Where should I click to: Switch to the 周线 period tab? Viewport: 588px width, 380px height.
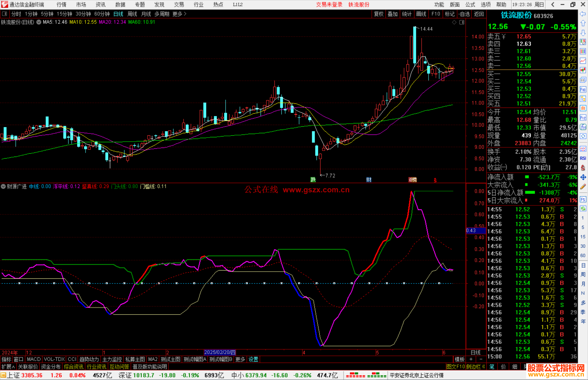click(x=132, y=14)
